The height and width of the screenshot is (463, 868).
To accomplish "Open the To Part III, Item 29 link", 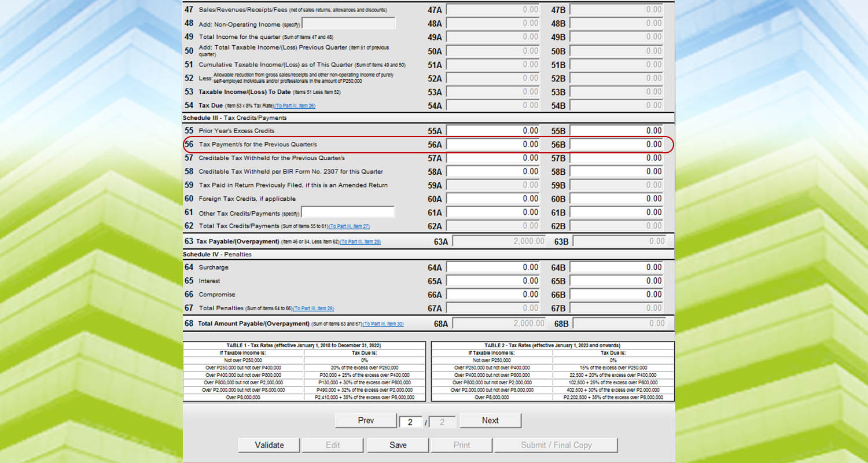I will (x=314, y=308).
